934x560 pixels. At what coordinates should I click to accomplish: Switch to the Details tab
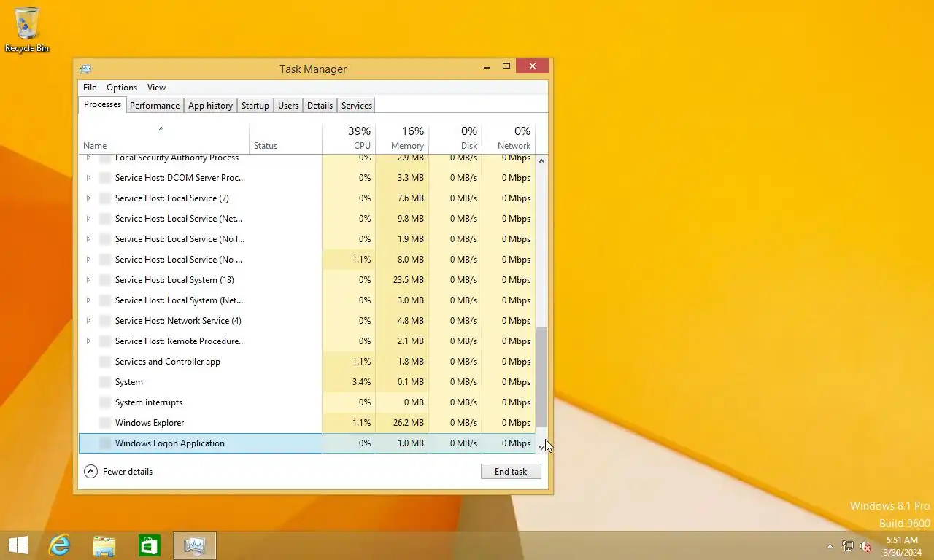coord(320,106)
